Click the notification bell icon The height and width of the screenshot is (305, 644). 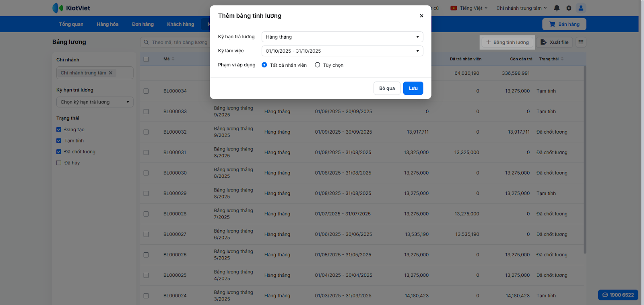click(x=557, y=8)
